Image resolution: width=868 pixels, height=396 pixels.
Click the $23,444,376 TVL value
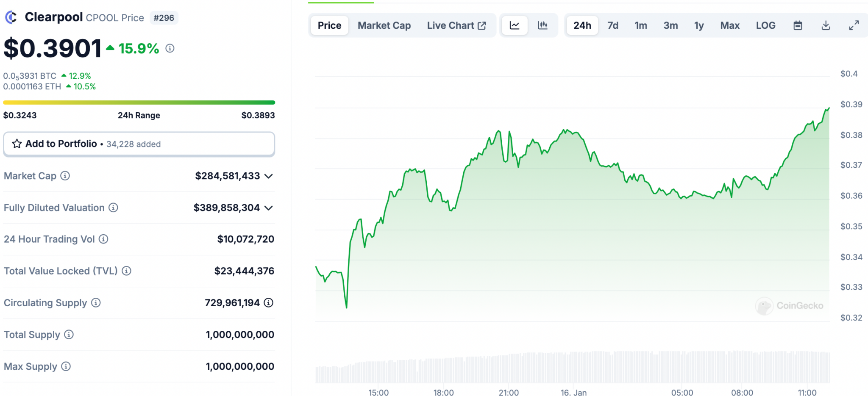pyautogui.click(x=244, y=271)
